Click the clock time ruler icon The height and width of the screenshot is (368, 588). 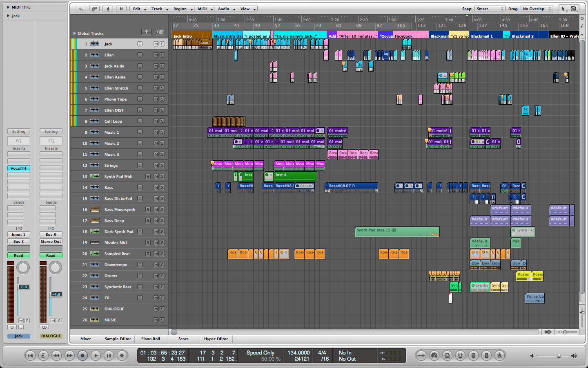pyautogui.click(x=582, y=18)
